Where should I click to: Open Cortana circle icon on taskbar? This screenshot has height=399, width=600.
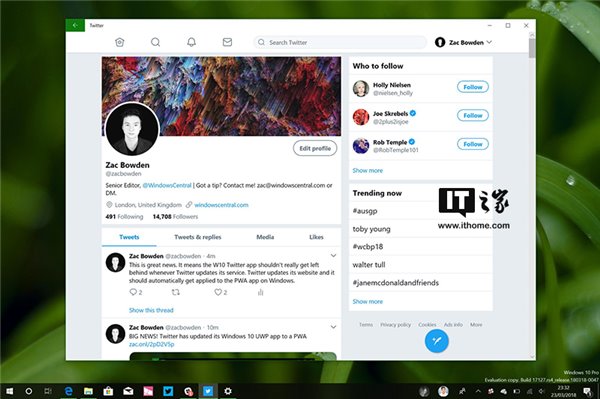pyautogui.click(x=28, y=391)
